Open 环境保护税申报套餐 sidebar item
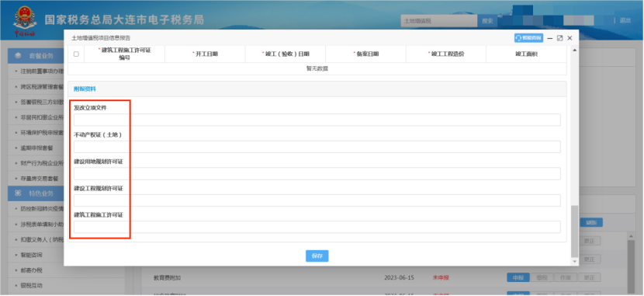The image size is (644, 296). pyautogui.click(x=42, y=133)
